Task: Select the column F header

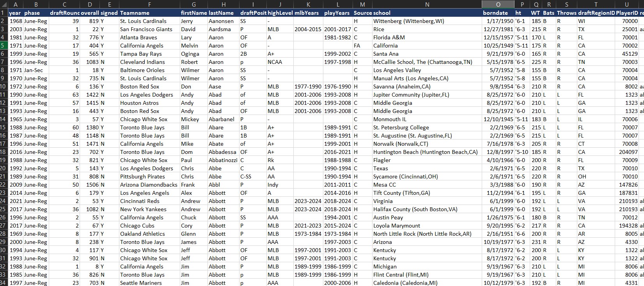Action: tap(149, 4)
